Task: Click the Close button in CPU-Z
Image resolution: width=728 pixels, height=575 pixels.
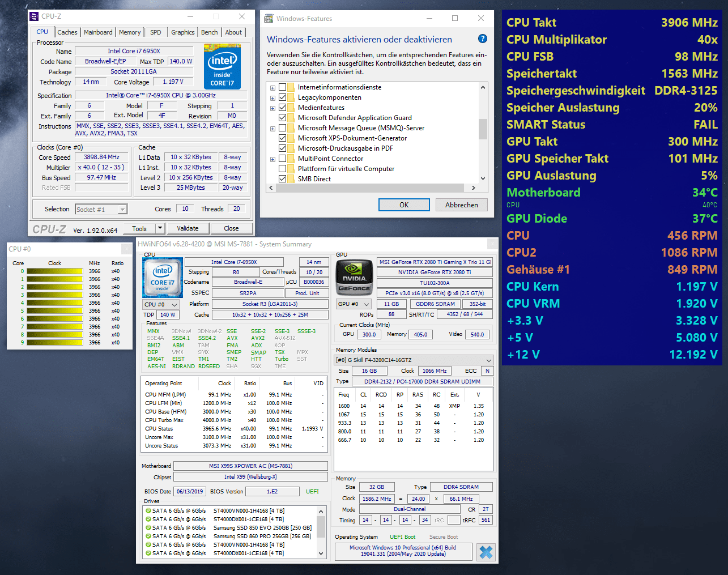Action: click(231, 228)
